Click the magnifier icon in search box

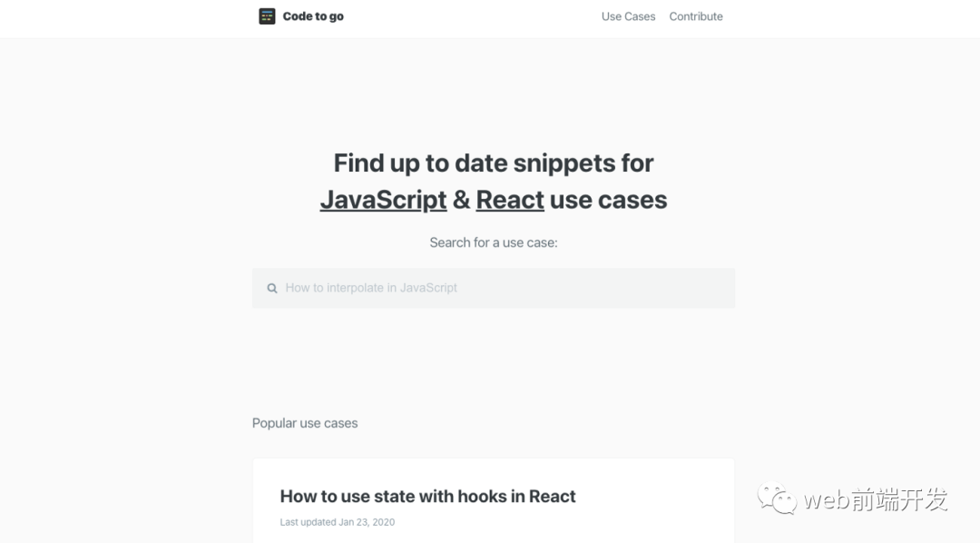[x=272, y=289]
